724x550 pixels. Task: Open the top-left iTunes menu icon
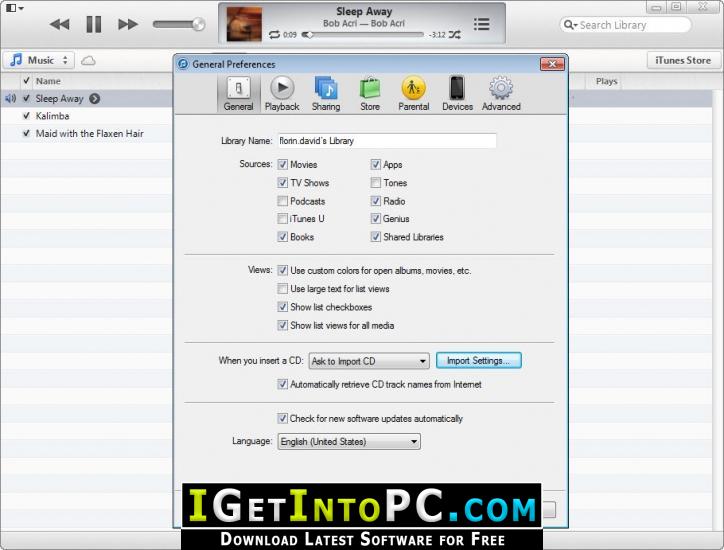click(14, 8)
